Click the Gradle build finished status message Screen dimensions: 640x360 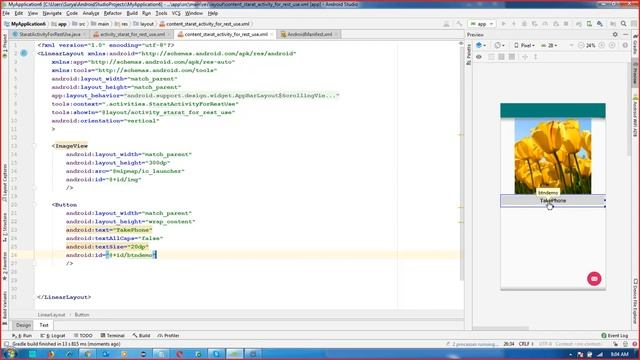[x=66, y=344]
